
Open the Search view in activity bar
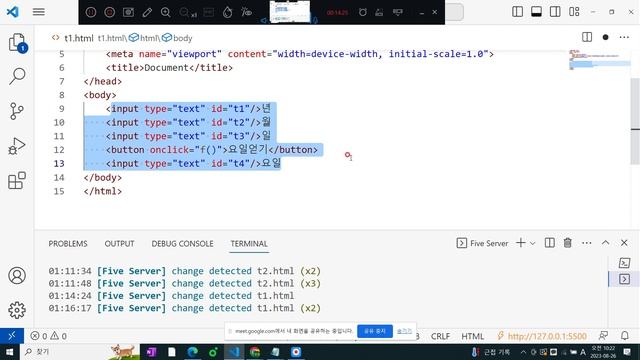17,76
